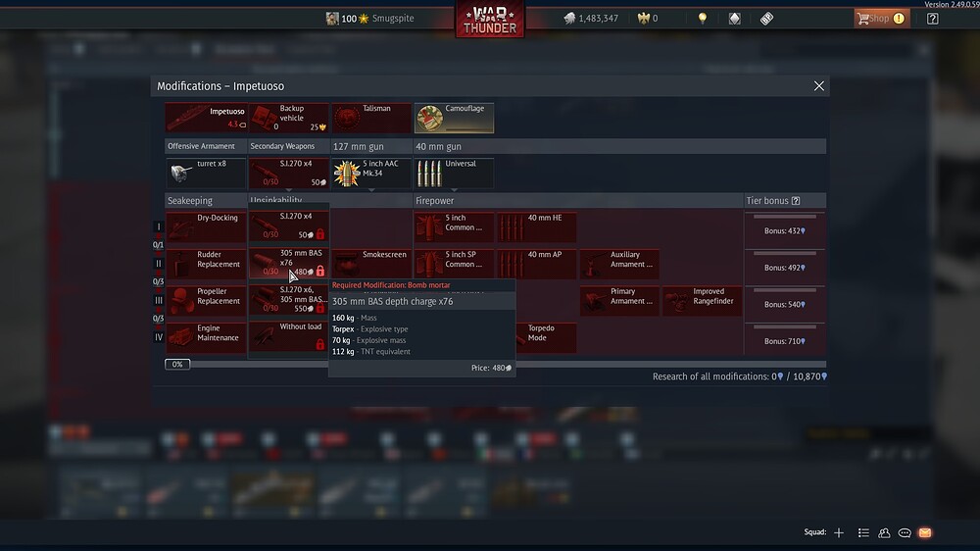
Task: Select Smokescreen modification
Action: tap(371, 264)
